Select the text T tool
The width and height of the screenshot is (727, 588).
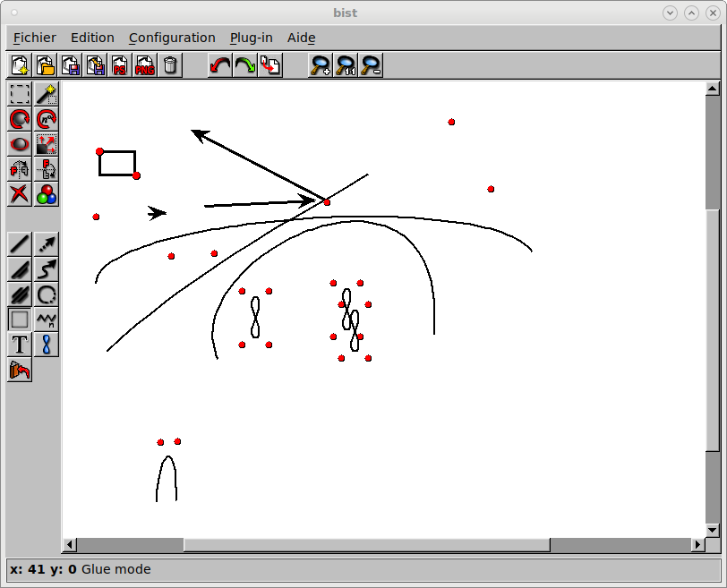(20, 345)
